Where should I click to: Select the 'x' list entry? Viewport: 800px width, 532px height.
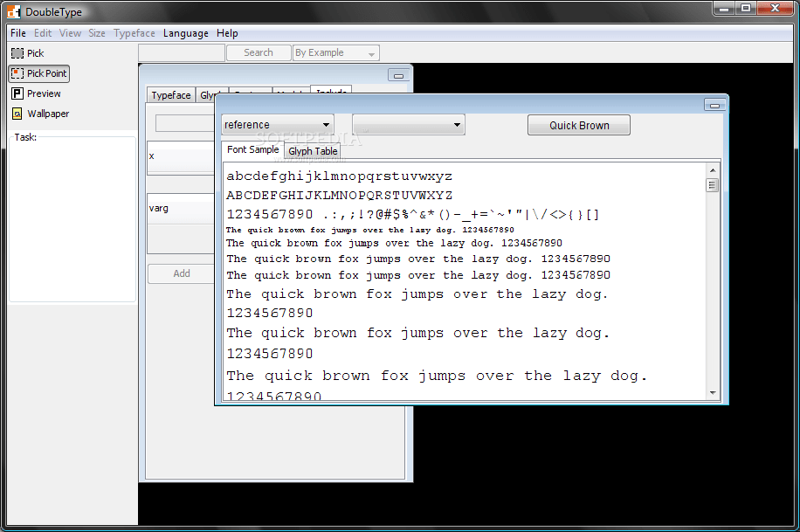pos(181,156)
